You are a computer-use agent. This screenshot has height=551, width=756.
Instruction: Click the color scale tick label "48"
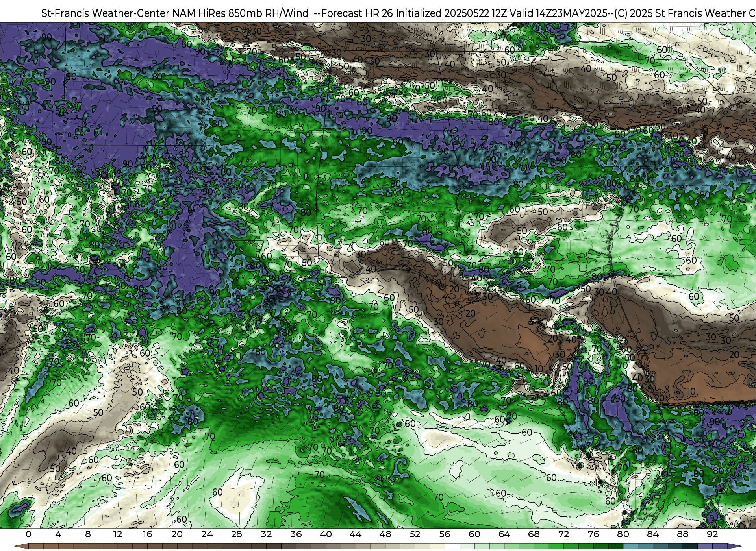coord(385,534)
